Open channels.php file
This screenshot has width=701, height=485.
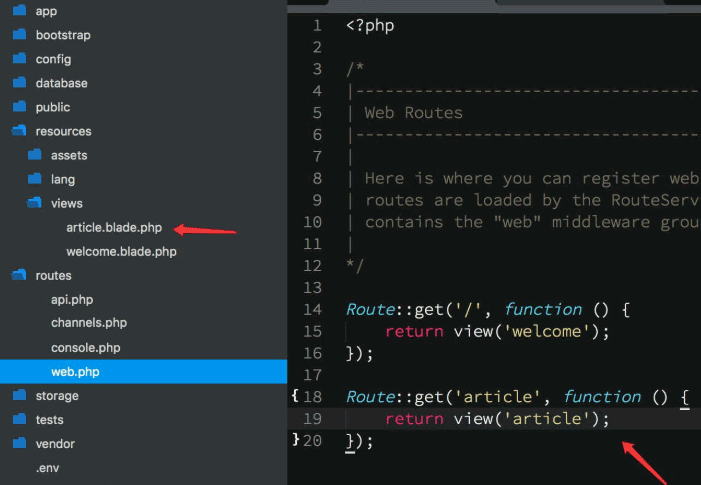89,324
